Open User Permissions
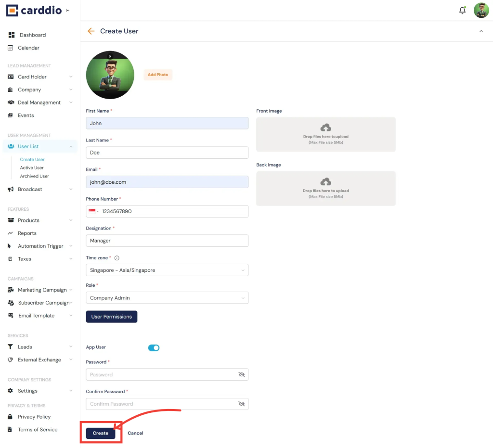This screenshot has height=448, width=493. click(111, 317)
